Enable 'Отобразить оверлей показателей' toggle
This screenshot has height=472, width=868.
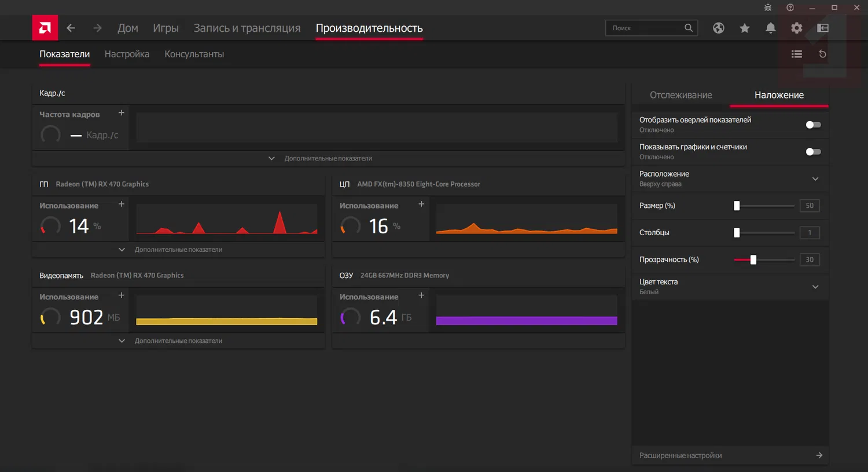coord(813,125)
